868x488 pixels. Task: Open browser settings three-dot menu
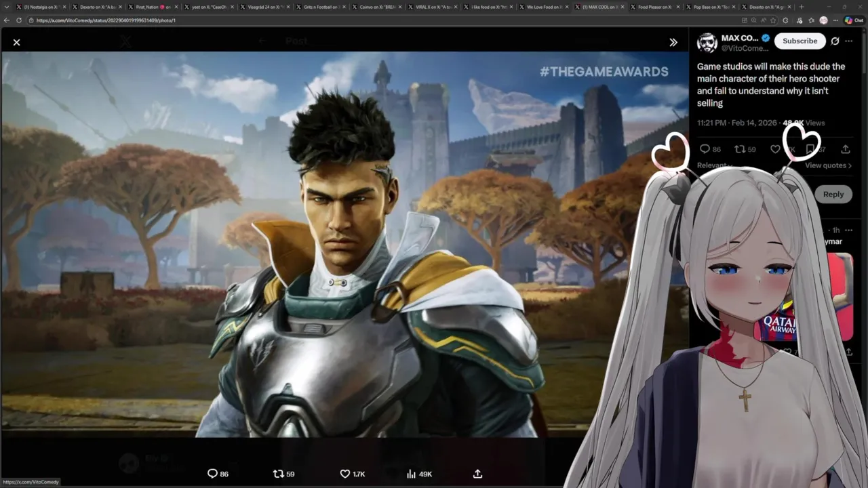click(x=835, y=20)
